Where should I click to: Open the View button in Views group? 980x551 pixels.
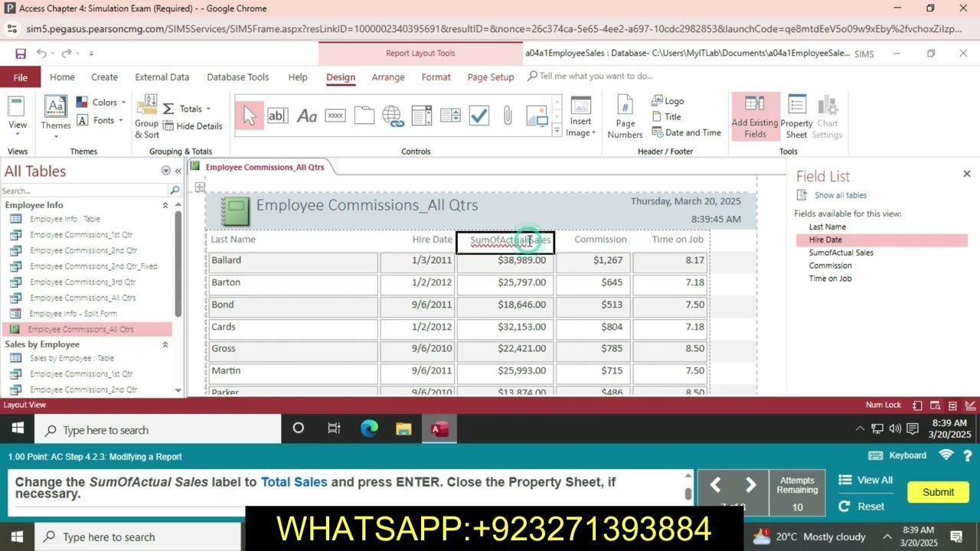pyautogui.click(x=17, y=115)
